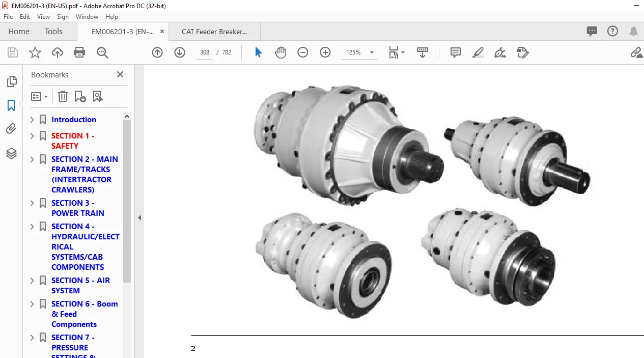Zoom in with plus button
This screenshot has width=644, height=358.
click(325, 52)
